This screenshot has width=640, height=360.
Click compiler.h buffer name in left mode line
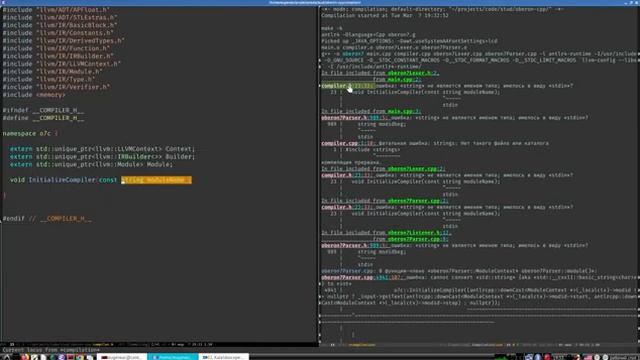click(103, 344)
